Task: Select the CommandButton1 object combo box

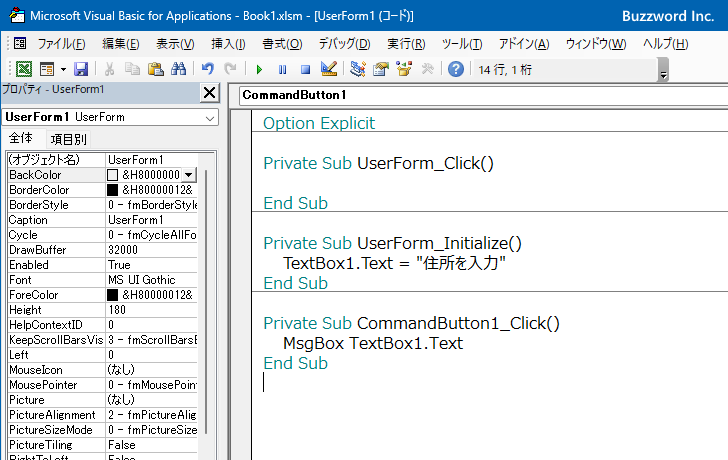Action: coord(483,95)
